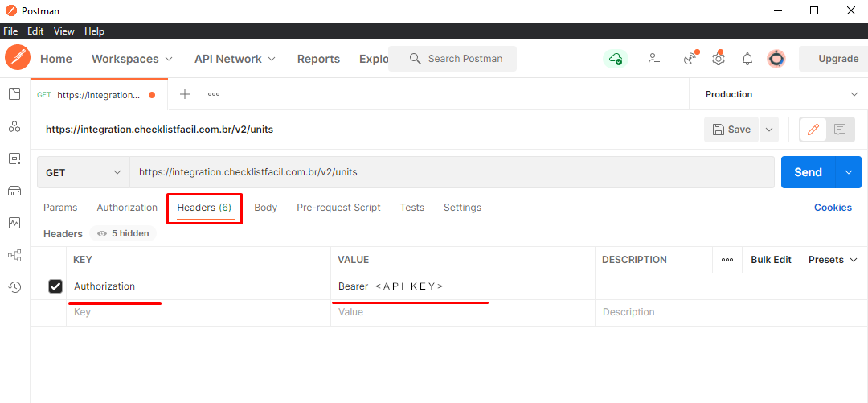Screen dimensions: 868x403
Task: Open the APIs sidebar icon
Action: point(14,126)
